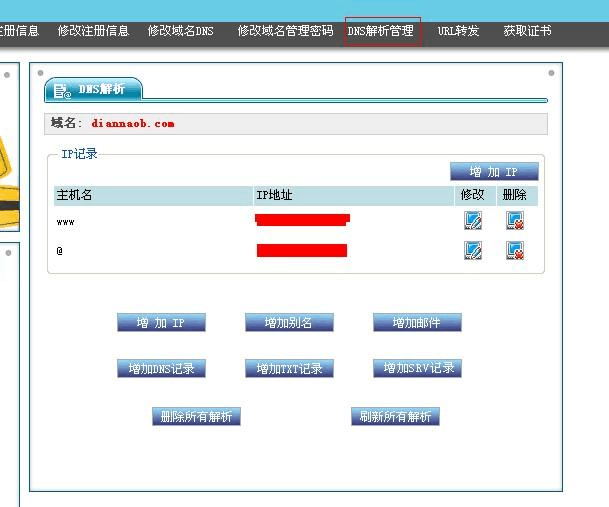
Task: Select the DNS解析管理 menu item
Action: point(381,31)
